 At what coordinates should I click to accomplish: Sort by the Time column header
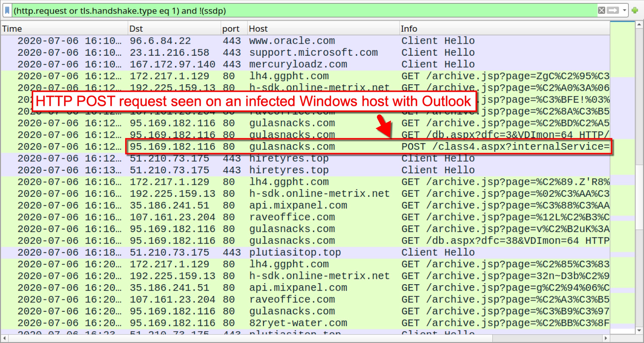point(64,29)
